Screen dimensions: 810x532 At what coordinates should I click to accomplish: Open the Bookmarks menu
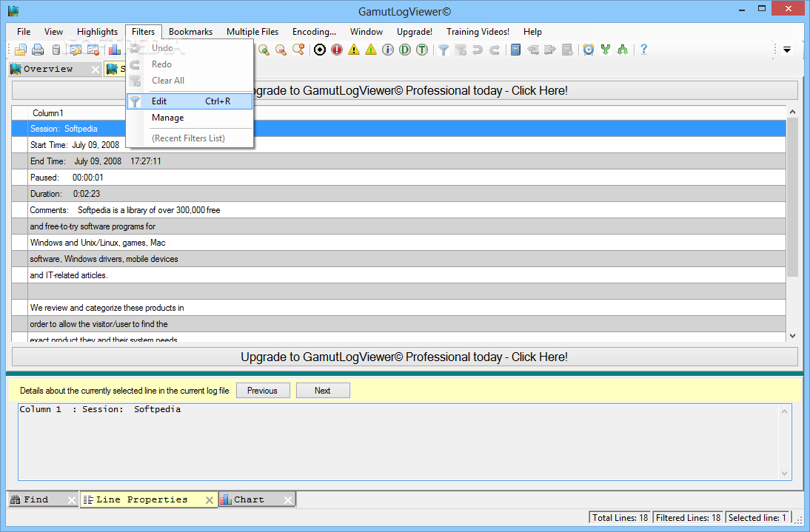(x=190, y=32)
